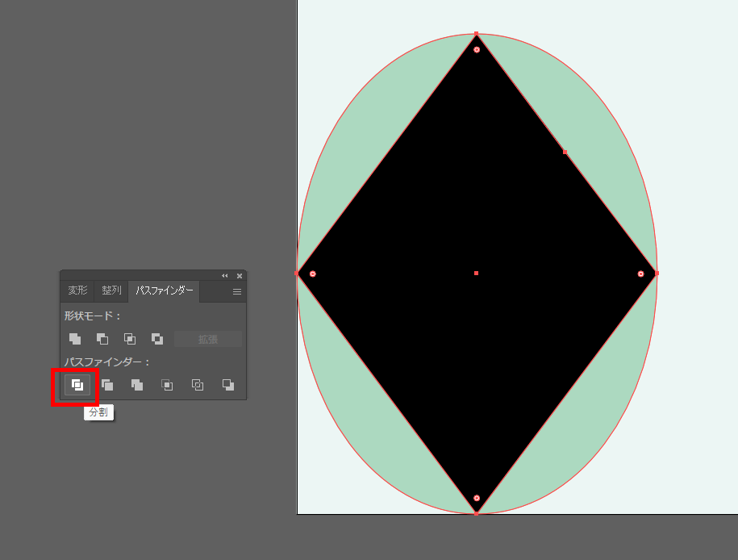Switch to the 整列 tab
Screen dimensions: 738x560
click(x=111, y=290)
